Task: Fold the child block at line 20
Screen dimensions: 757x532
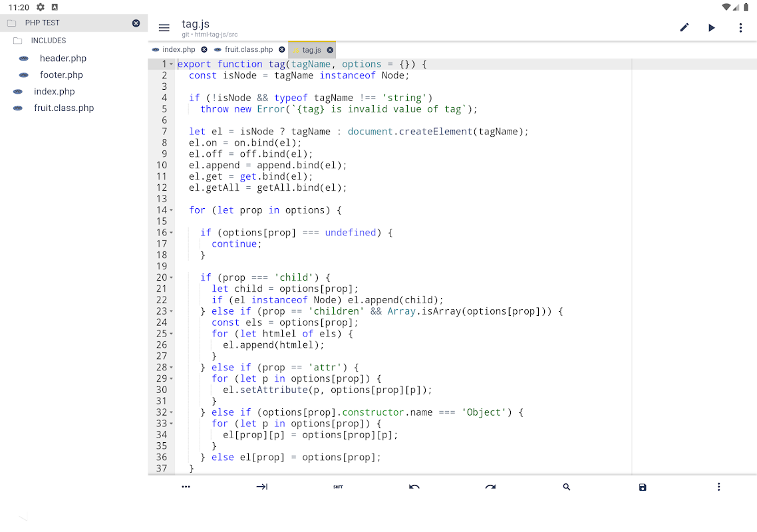Action: (x=171, y=277)
